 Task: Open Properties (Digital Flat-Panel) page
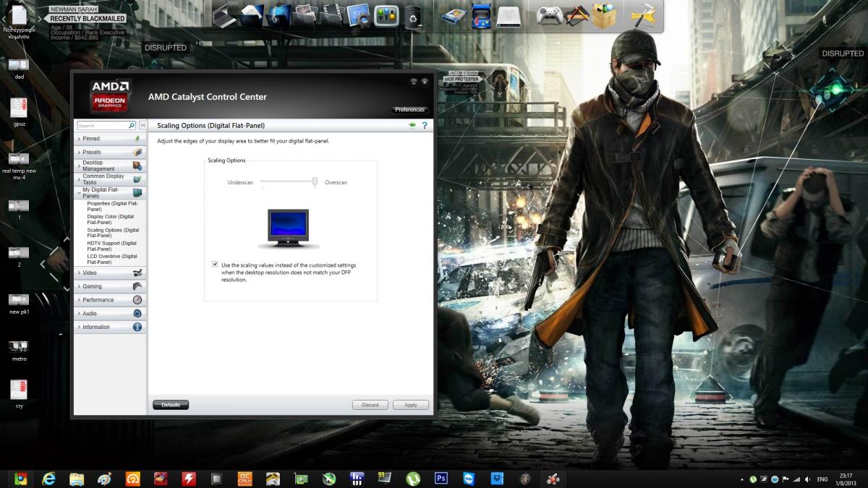click(112, 206)
